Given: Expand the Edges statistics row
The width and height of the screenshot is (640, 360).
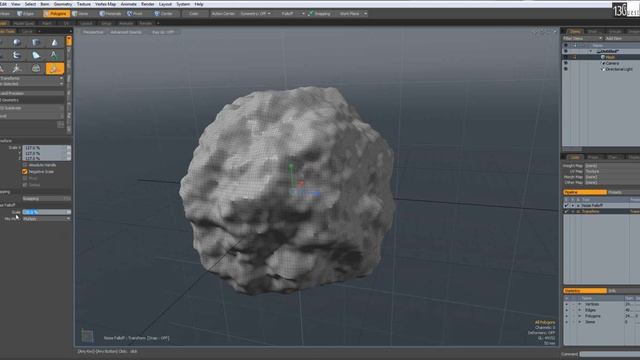Looking at the screenshot, I should click(x=579, y=310).
